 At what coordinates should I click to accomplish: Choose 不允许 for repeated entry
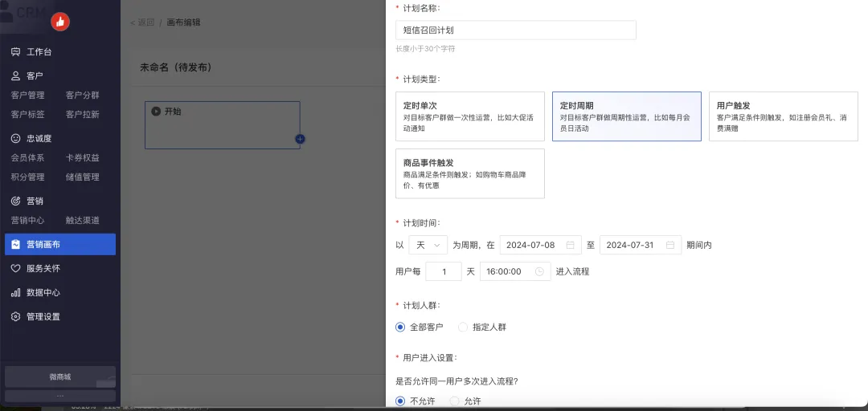[x=400, y=401]
